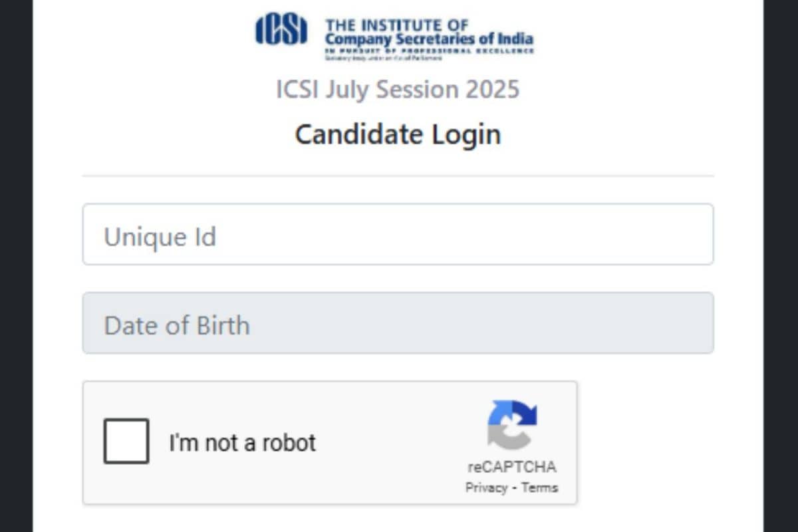Screen dimensions: 798x532
Task: Click the I'm not a robot label
Action: 242,442
